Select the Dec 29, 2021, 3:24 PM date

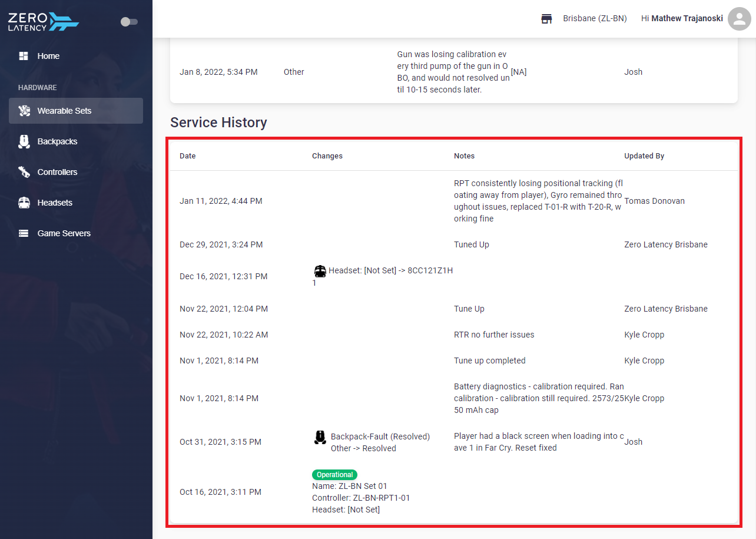pyautogui.click(x=221, y=244)
